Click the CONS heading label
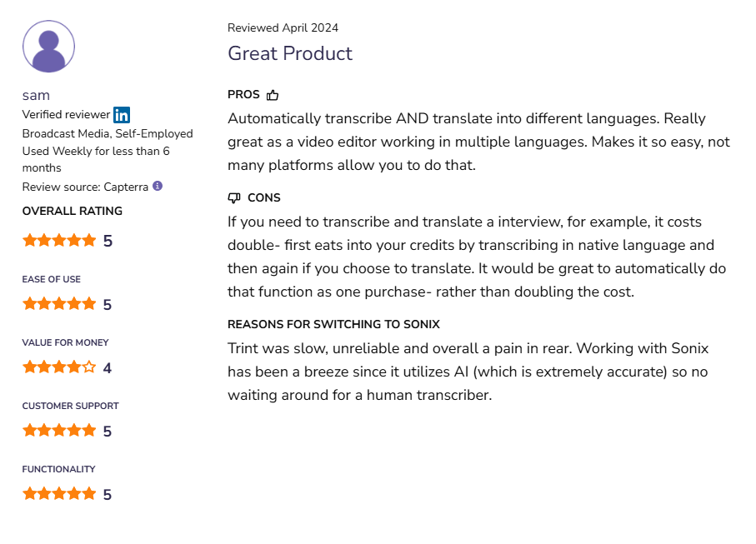 263,197
